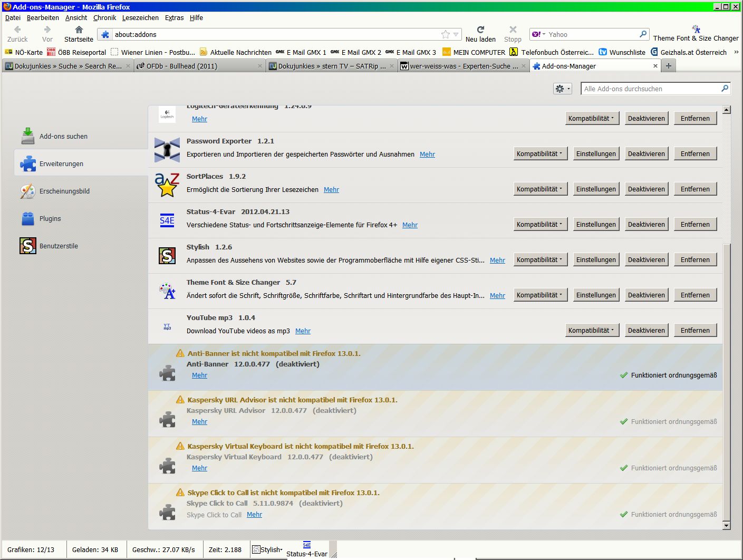Open the Wunschliste bookmark
The image size is (743, 560).
point(622,52)
